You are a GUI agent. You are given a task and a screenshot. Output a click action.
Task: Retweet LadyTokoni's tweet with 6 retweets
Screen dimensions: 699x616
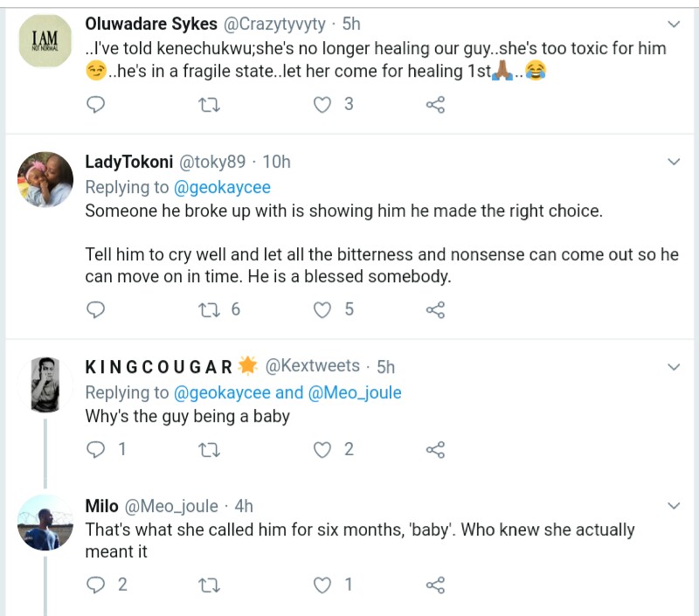pyautogui.click(x=210, y=309)
